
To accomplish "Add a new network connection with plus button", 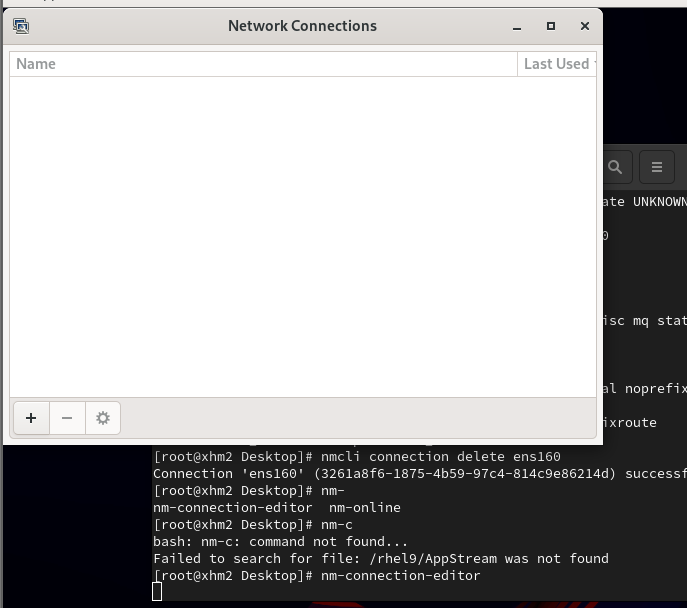I will [x=31, y=418].
